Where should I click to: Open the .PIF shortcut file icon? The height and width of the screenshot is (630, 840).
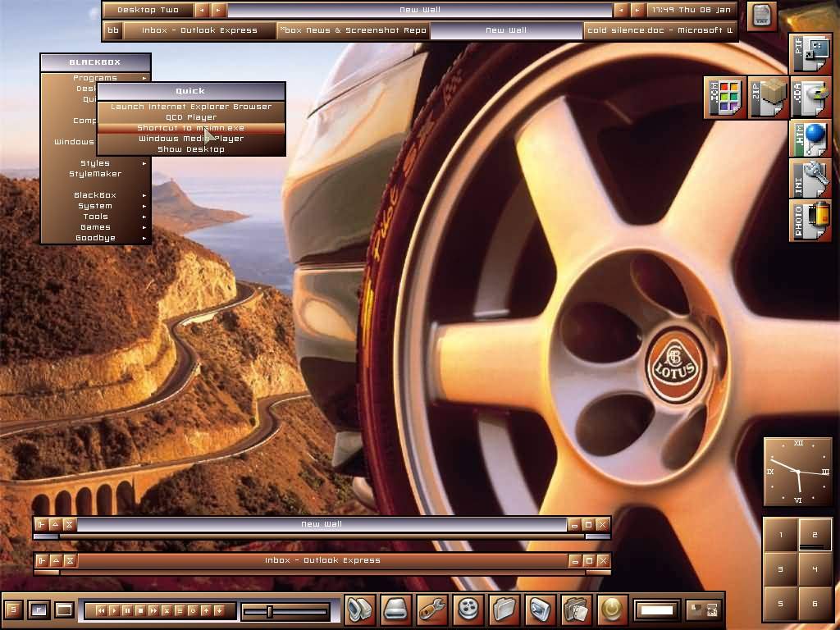810,53
